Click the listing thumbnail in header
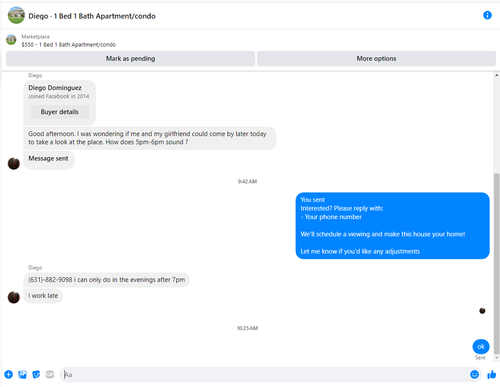500x387 pixels. [x=16, y=15]
